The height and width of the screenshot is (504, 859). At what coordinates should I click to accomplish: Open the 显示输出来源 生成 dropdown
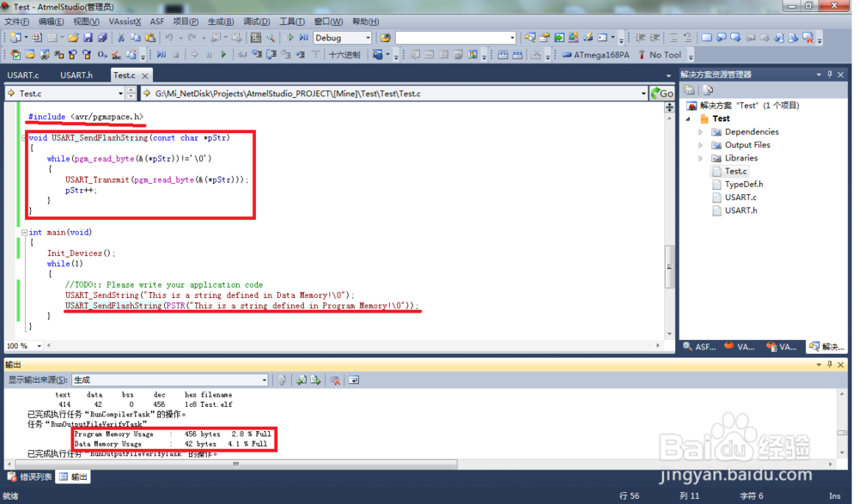[264, 380]
